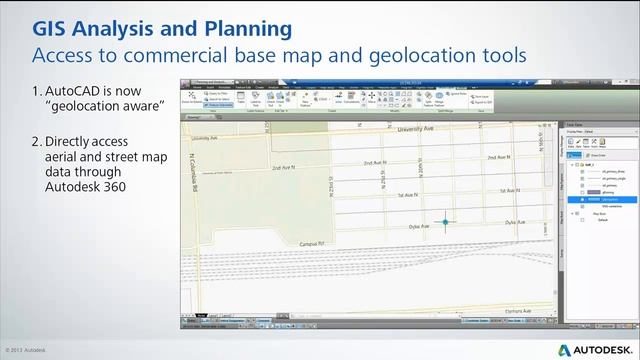Click the Table icon in Task Pane
The height and width of the screenshot is (360, 640).
(586, 143)
